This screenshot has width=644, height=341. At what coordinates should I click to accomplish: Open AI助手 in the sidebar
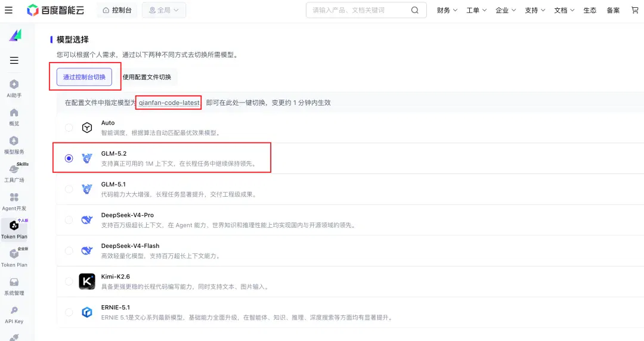click(x=14, y=88)
